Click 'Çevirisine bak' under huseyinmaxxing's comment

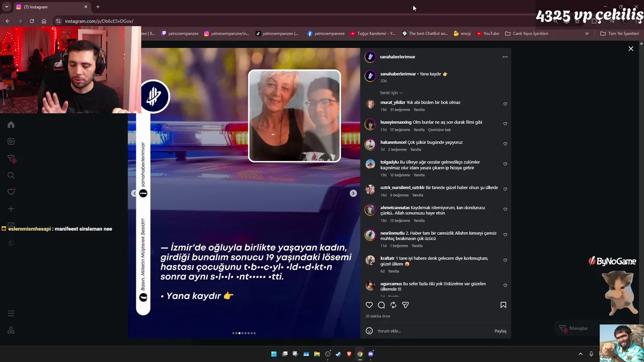[439, 130]
